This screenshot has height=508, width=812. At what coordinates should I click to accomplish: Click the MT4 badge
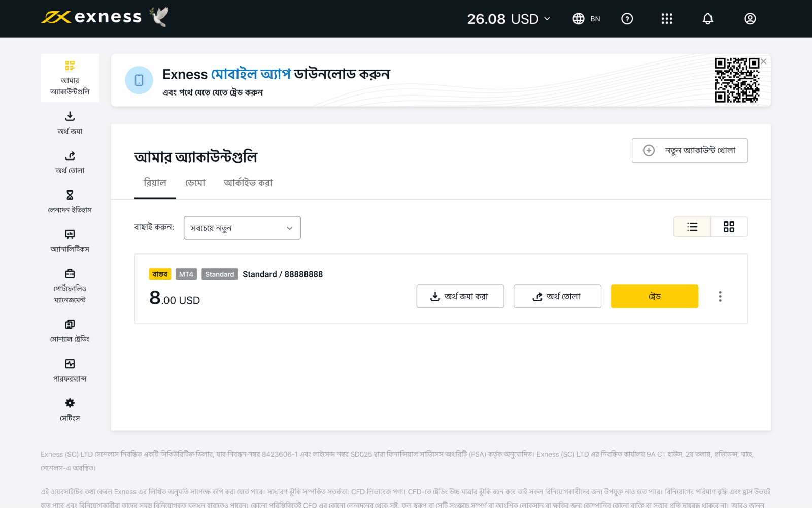186,274
